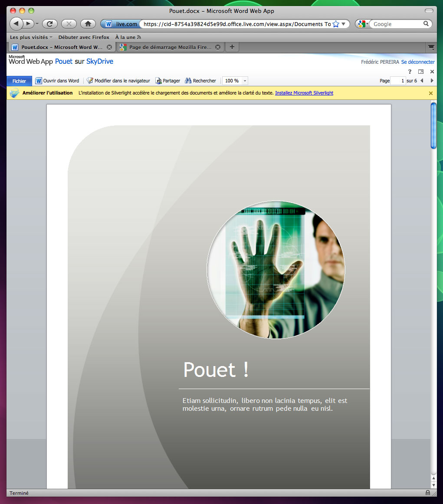443x504 pixels.
Task: Go to the Firefox home page icon
Action: click(x=88, y=24)
